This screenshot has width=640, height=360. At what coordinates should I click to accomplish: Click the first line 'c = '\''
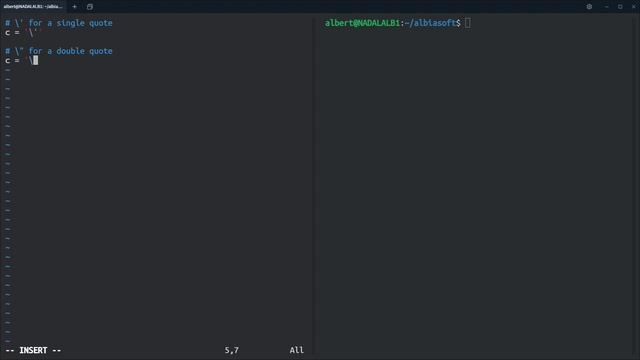pos(23,33)
